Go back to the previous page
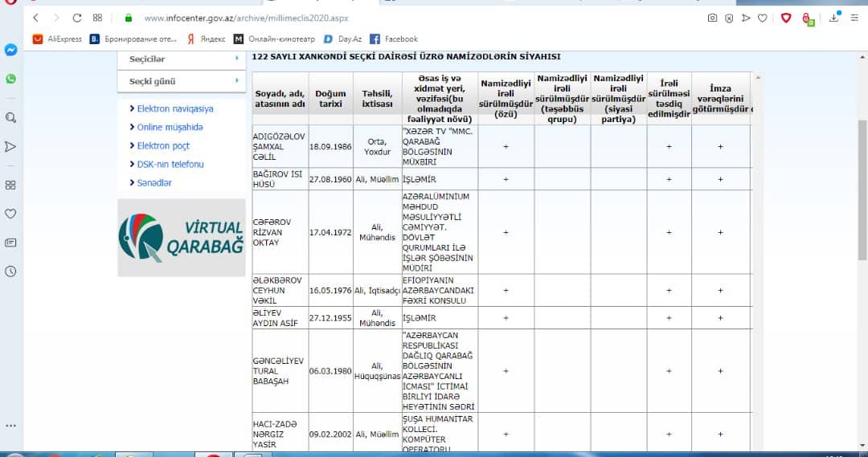Screen dimensions: 868x457 pos(35,18)
